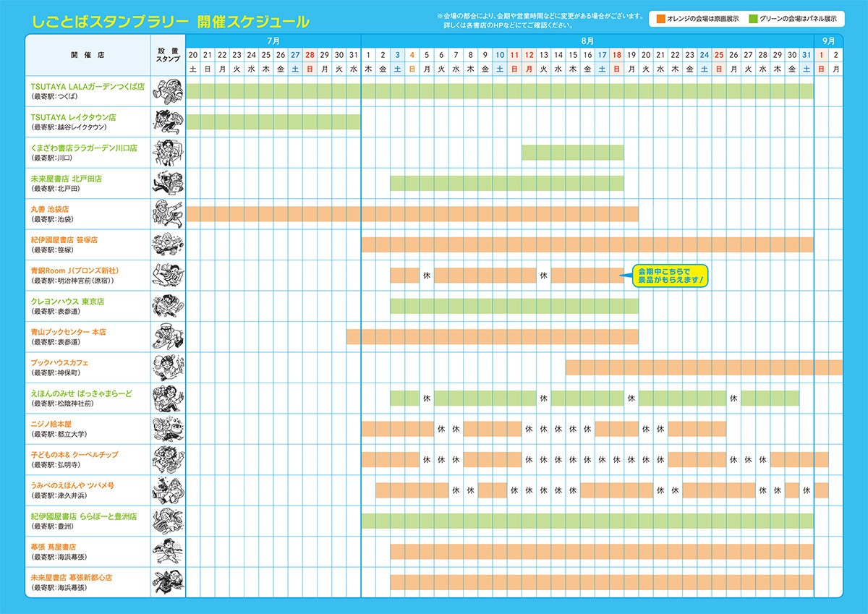Select the green bar in くまざわ書店ララガーデン川口店 row
Image resolution: width=868 pixels, height=614 pixels.
(x=572, y=153)
